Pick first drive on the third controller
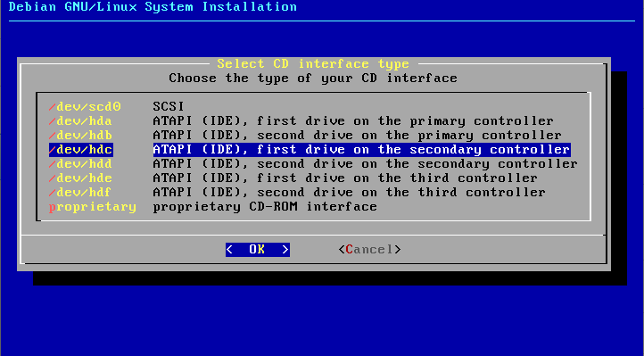This screenshot has width=644, height=356. (x=345, y=178)
